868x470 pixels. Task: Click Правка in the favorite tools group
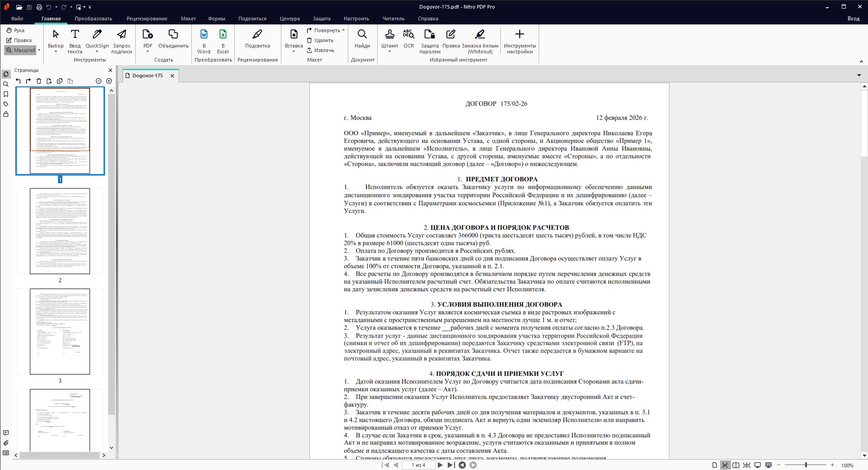click(451, 38)
